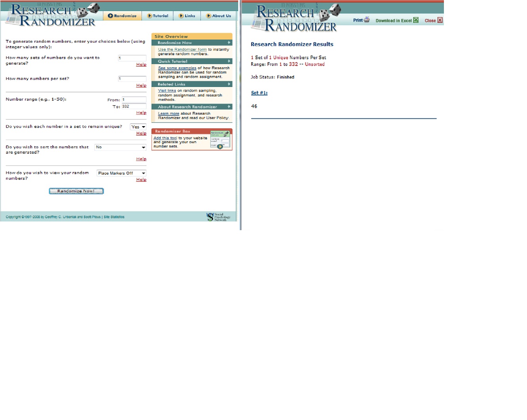Click the number of sets input field

(132, 58)
